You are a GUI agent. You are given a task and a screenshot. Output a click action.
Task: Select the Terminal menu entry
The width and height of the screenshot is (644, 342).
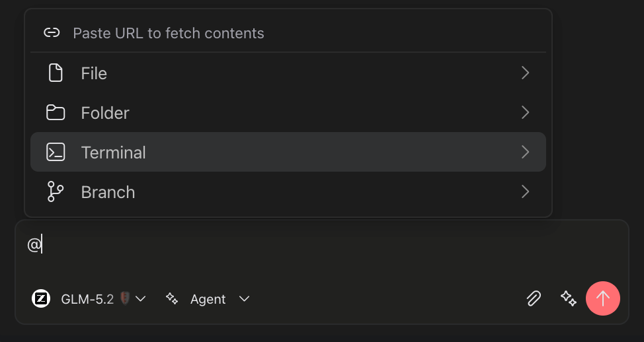[288, 152]
